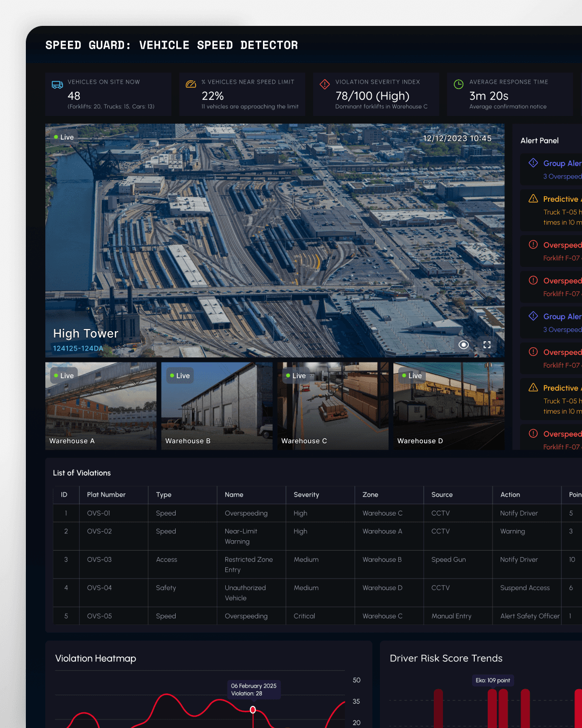582x728 pixels.
Task: Click Manual Entry source for OVS-05
Action: point(451,616)
